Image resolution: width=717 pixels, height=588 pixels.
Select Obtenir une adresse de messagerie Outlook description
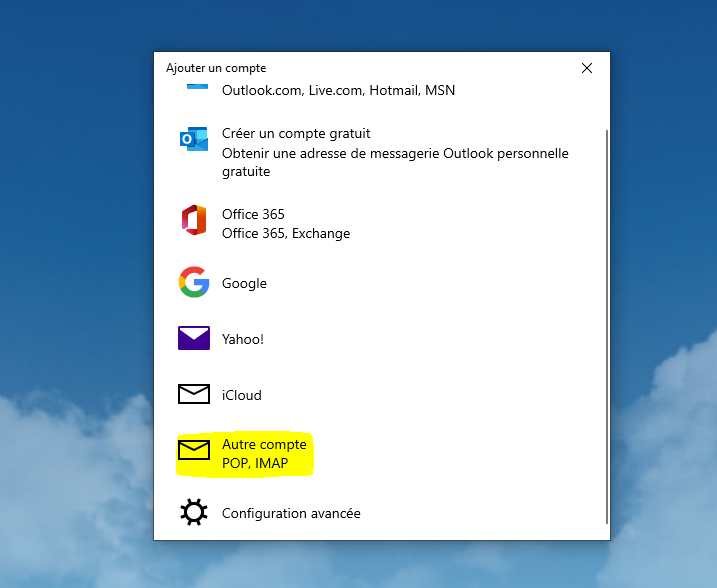pos(395,162)
